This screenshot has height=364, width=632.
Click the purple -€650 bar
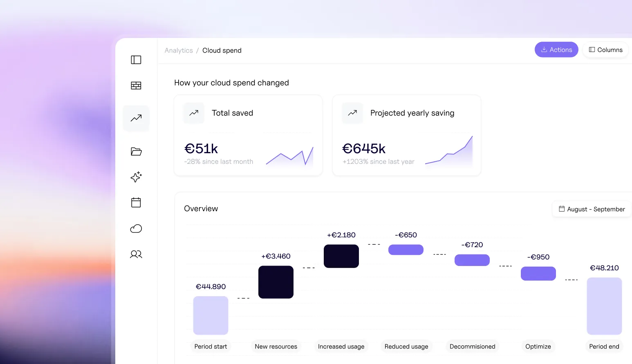406,250
